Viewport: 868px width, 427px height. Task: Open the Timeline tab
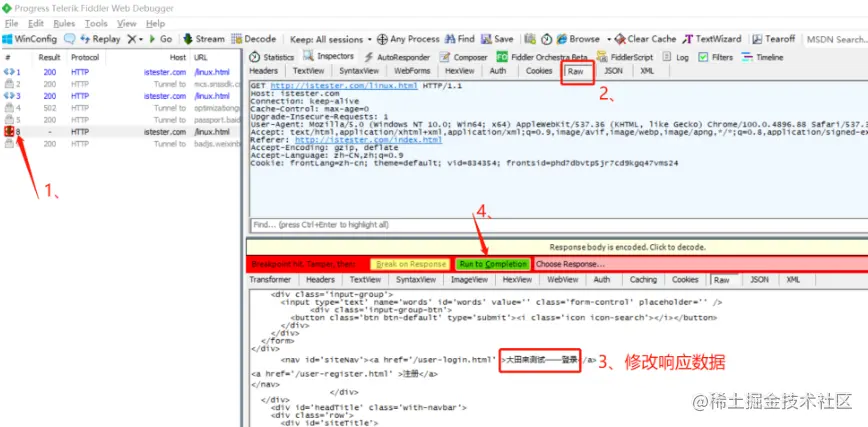762,57
